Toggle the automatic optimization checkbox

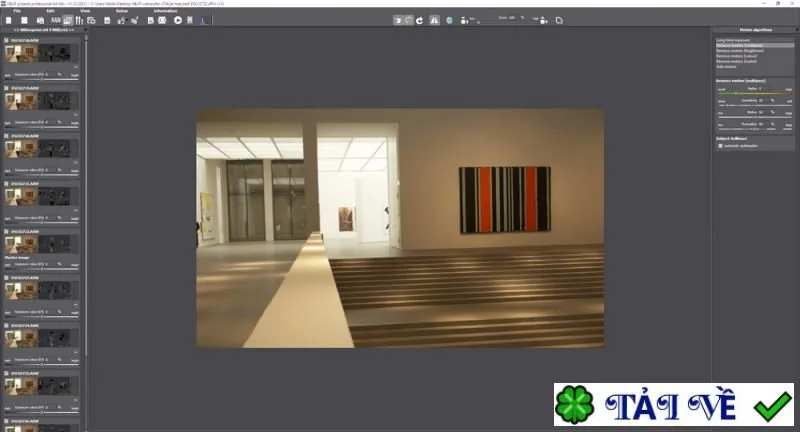(x=720, y=146)
